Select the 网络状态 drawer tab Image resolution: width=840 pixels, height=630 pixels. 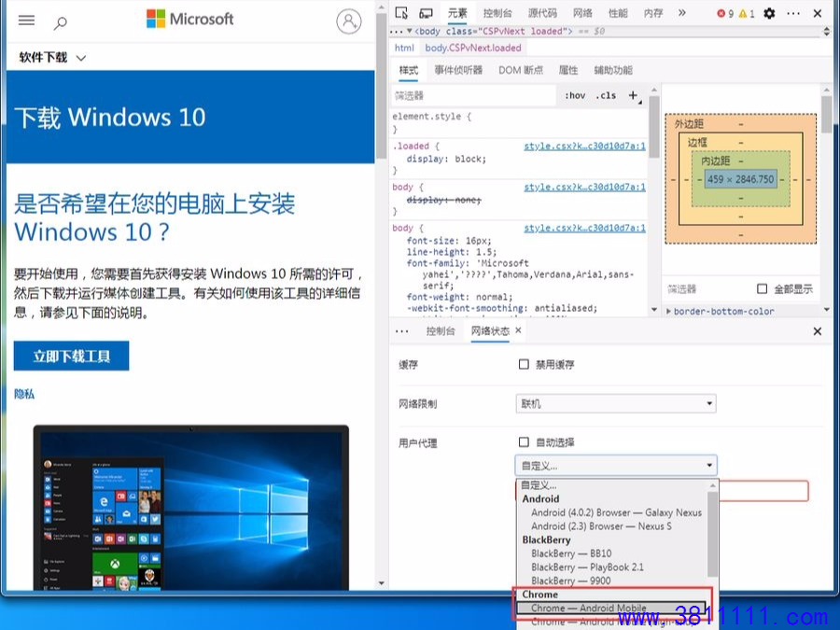tap(490, 331)
